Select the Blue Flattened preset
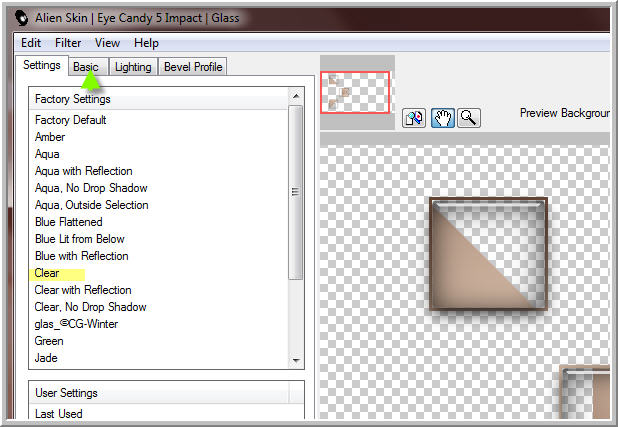This screenshot has height=427, width=618. [x=69, y=222]
